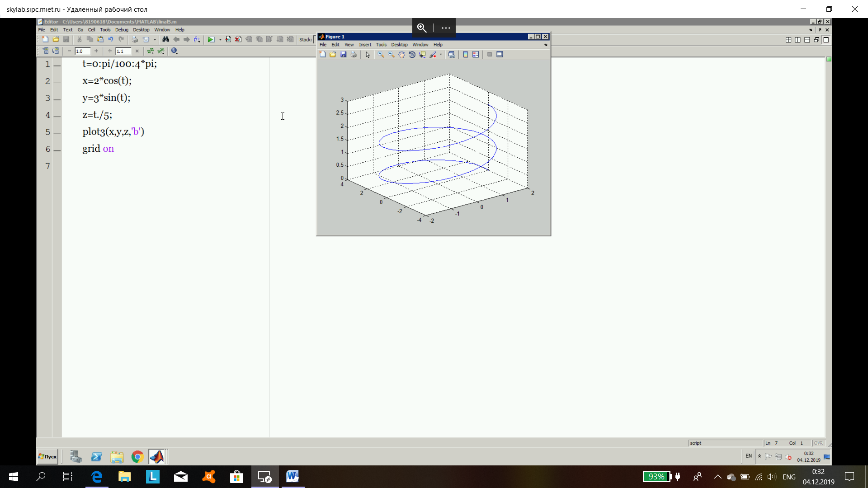868x488 pixels.
Task: Run the script with the green play icon
Action: [211, 39]
